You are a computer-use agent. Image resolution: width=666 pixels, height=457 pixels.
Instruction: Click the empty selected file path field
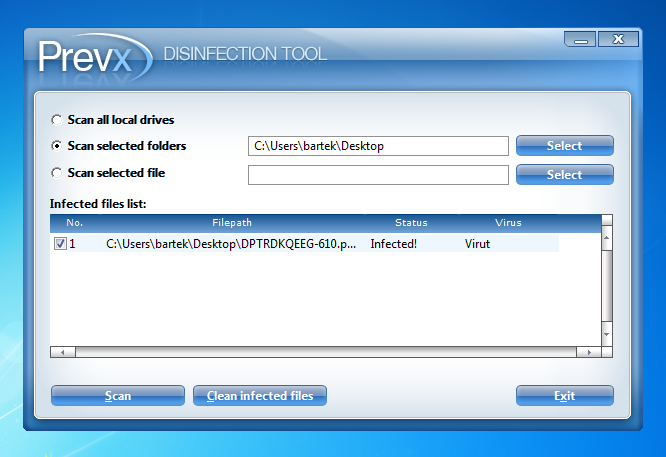coord(378,175)
